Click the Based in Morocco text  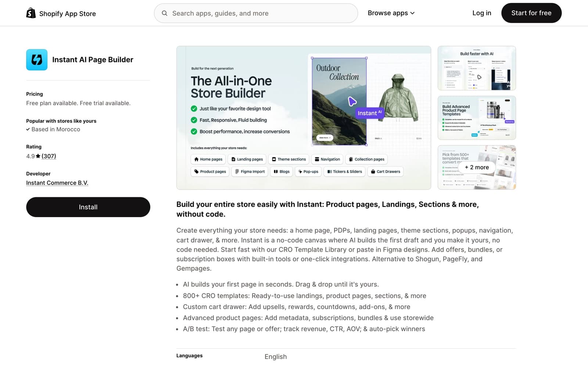[56, 129]
